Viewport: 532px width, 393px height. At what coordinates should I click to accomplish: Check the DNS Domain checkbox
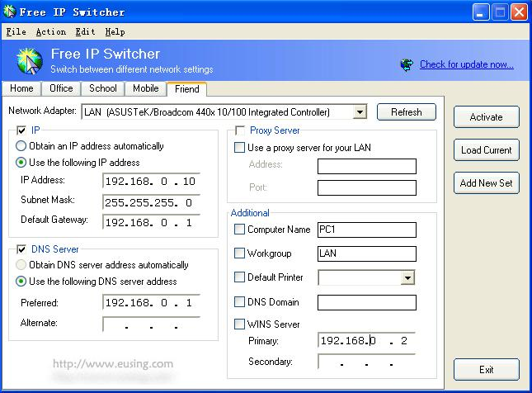239,301
